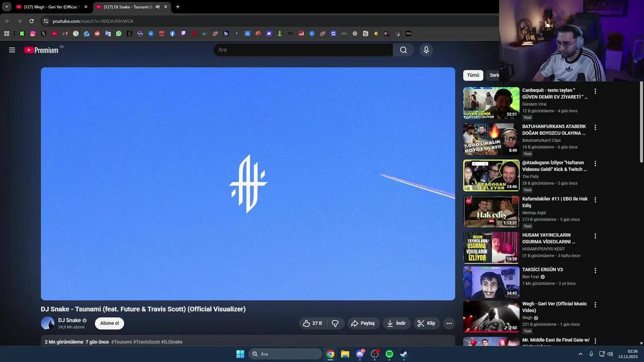This screenshot has height=362, width=644.
Task: Open the WhatsApp bookmark
Action: [x=119, y=34]
